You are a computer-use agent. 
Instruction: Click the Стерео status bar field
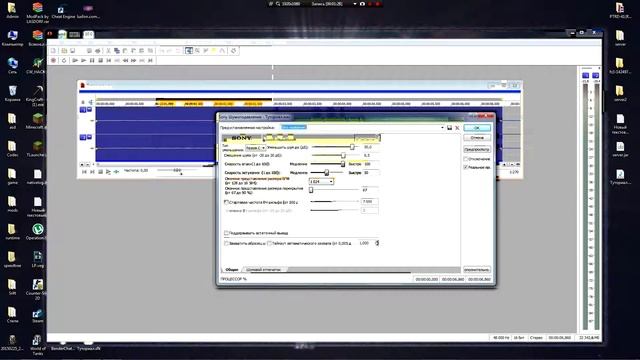click(x=536, y=338)
